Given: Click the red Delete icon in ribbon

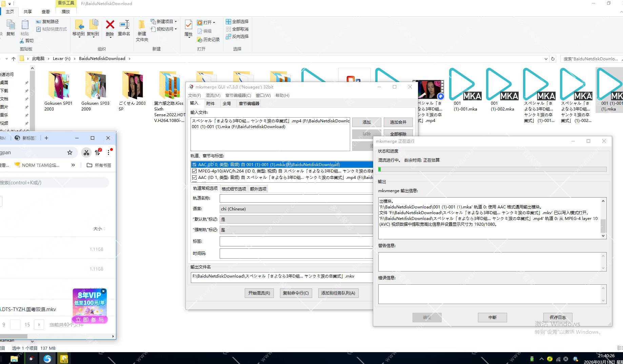Looking at the screenshot, I should click(x=110, y=25).
